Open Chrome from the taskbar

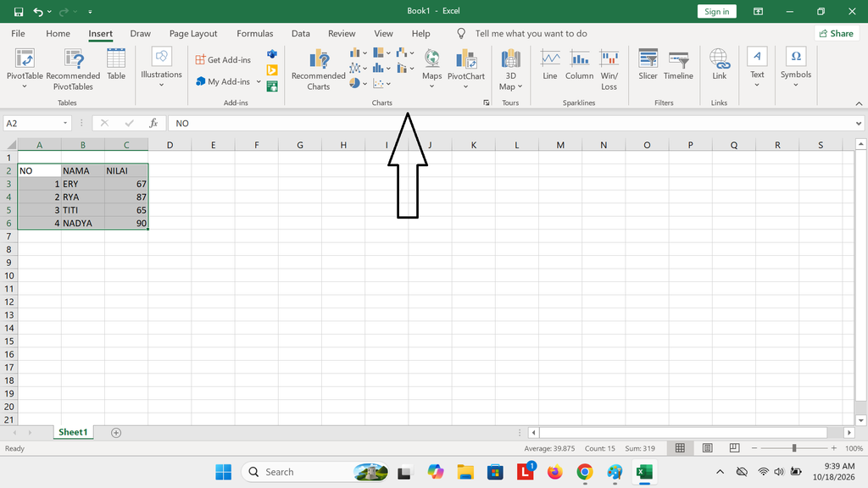pos(585,472)
